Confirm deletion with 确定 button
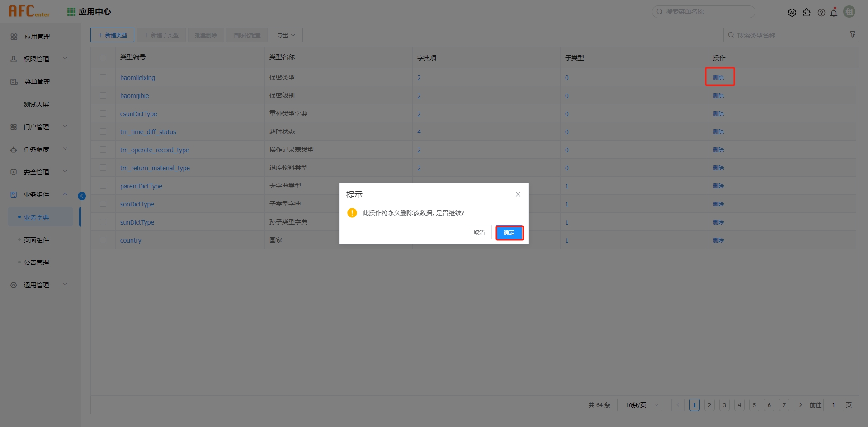The width and height of the screenshot is (868, 427). tap(509, 233)
